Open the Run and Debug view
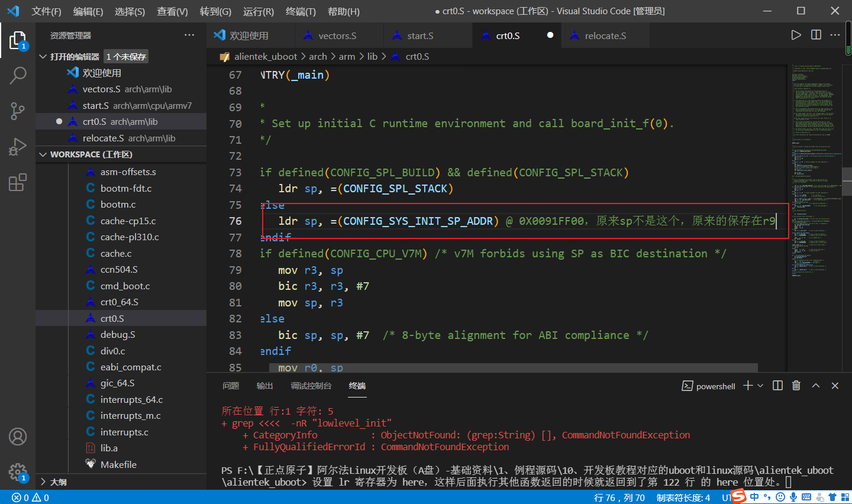The width and height of the screenshot is (852, 504). (x=18, y=146)
